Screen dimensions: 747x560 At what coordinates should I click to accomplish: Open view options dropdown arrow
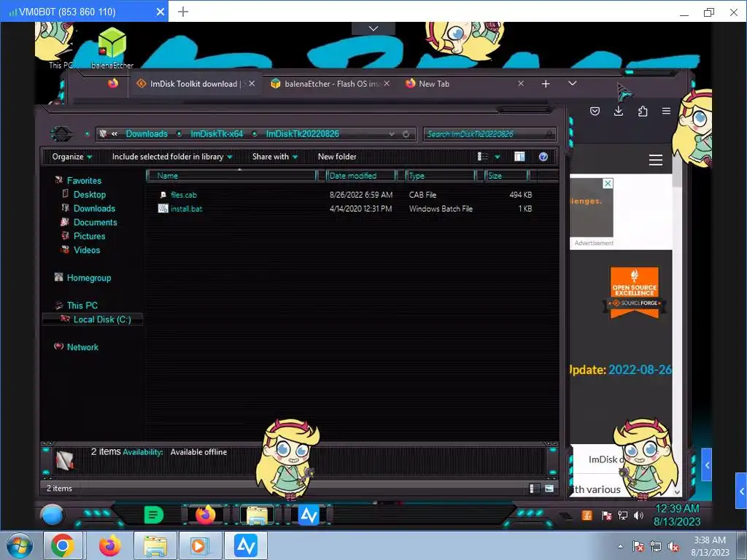pos(498,157)
